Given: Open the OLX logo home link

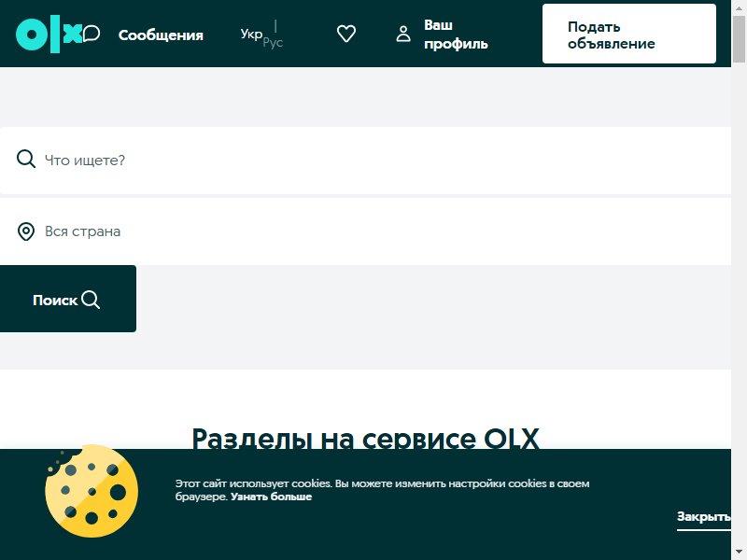Looking at the screenshot, I should [x=49, y=34].
